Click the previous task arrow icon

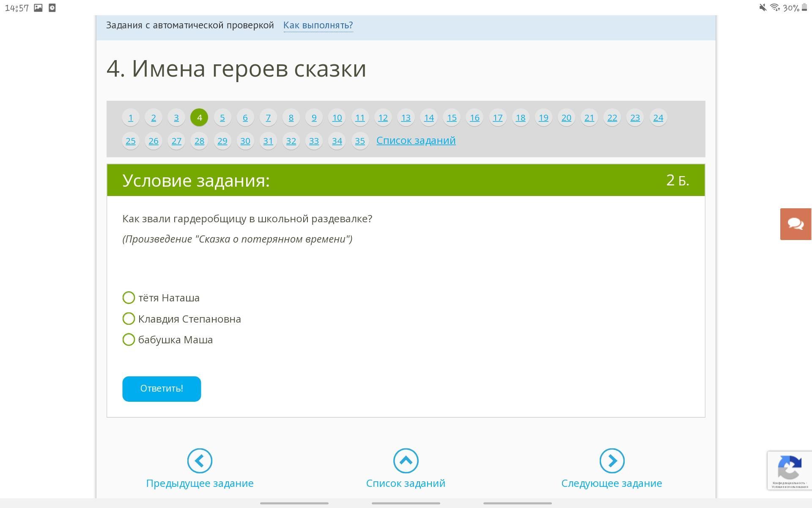pos(200,461)
